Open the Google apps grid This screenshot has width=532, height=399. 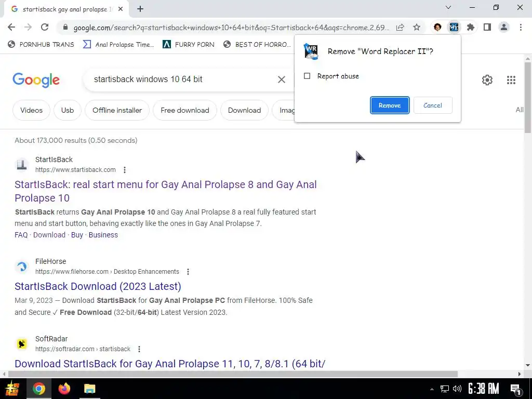pos(511,80)
